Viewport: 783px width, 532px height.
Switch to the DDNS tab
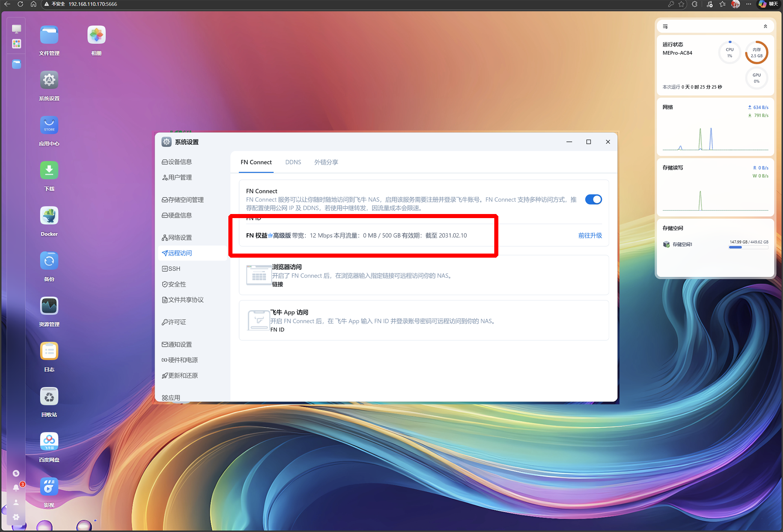293,162
